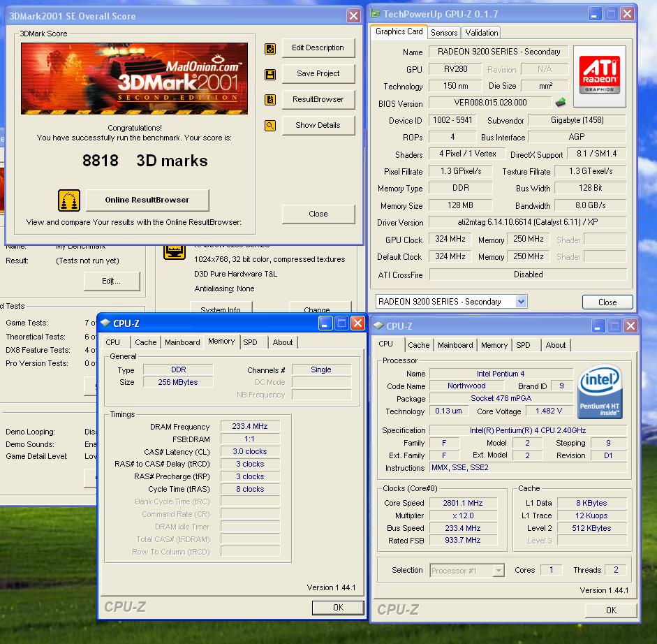
Task: Click the DRAM Frequency 233.4 MHz value
Action: [x=250, y=426]
